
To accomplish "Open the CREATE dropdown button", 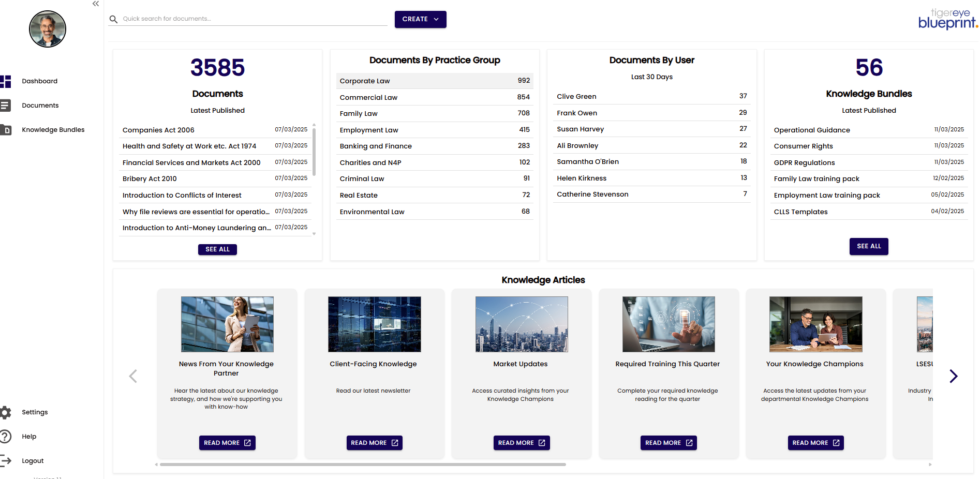I will tap(420, 19).
